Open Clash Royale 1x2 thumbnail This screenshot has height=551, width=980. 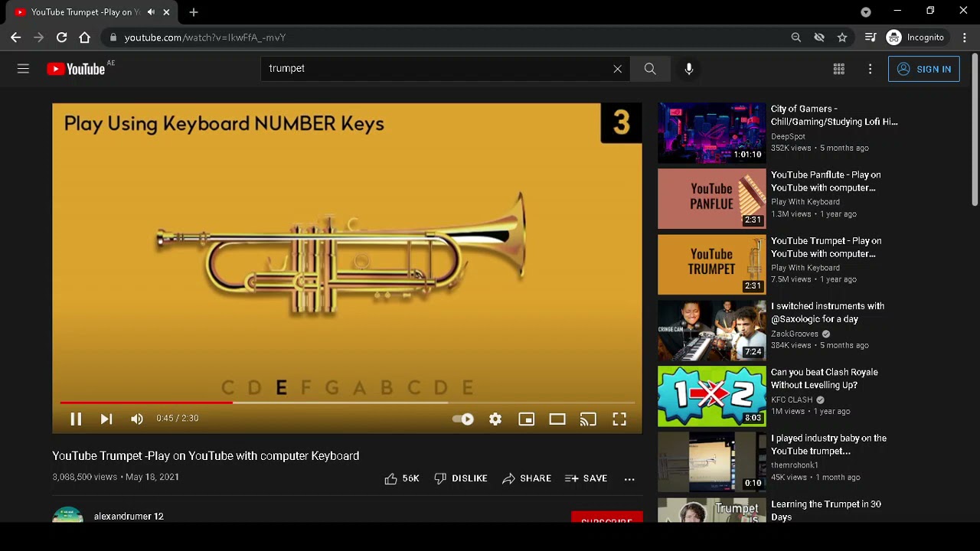coord(712,396)
